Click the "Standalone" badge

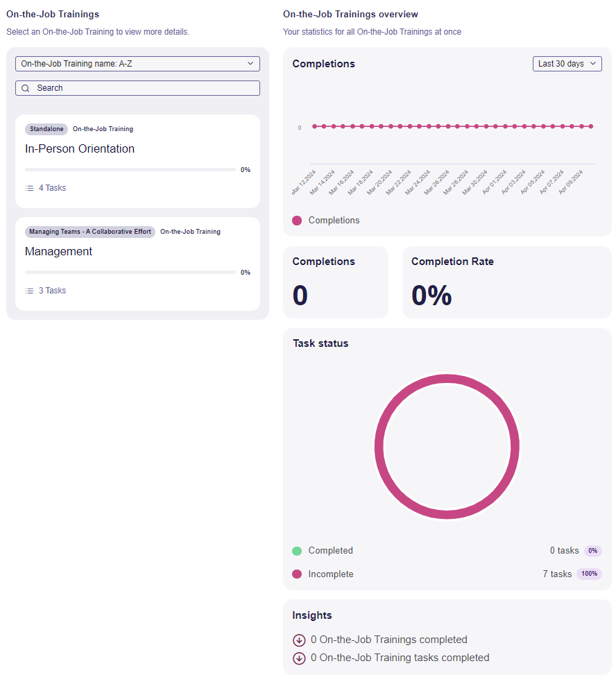point(46,128)
